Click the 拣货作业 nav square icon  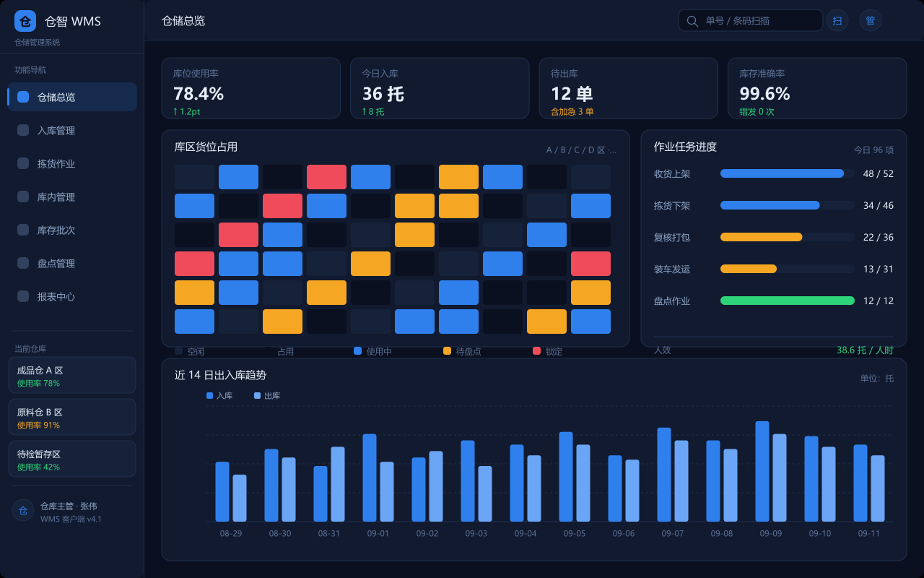(x=23, y=163)
